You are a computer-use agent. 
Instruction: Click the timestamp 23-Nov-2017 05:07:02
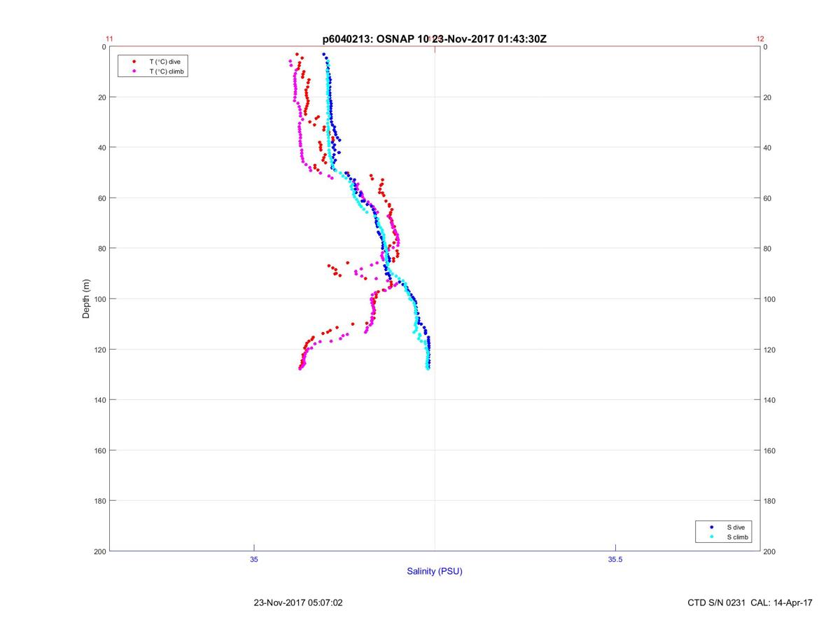click(297, 602)
